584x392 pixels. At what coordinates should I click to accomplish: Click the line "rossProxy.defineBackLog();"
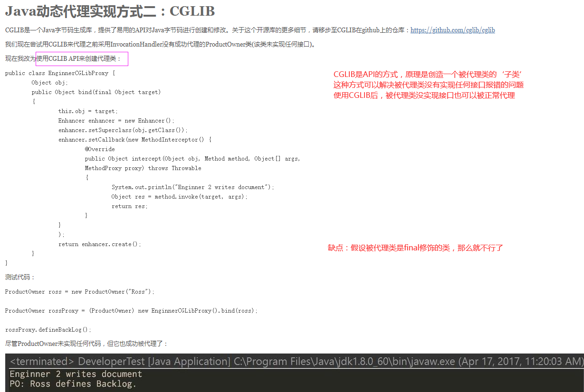(48, 330)
